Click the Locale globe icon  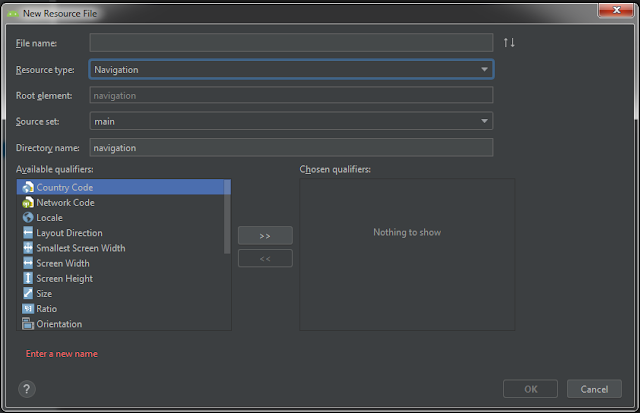28,218
